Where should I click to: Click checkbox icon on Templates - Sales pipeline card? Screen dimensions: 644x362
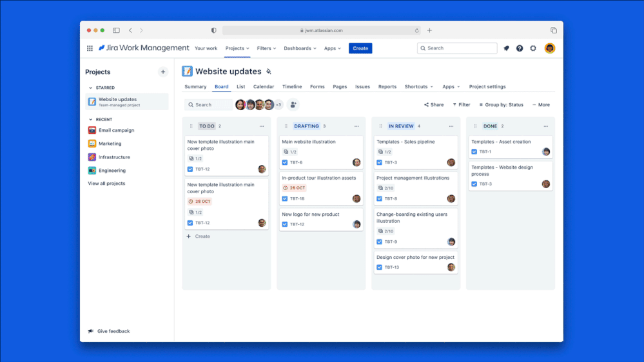(x=379, y=162)
